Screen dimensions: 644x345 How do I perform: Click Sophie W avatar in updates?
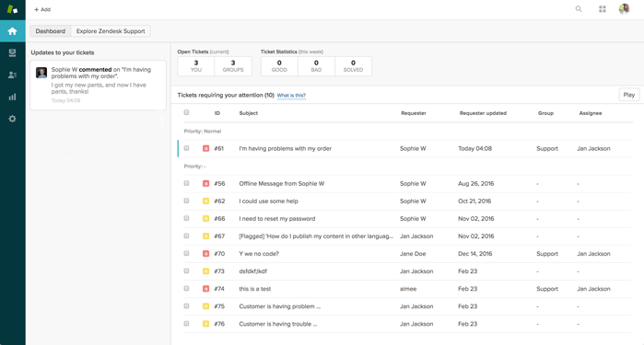(x=41, y=73)
